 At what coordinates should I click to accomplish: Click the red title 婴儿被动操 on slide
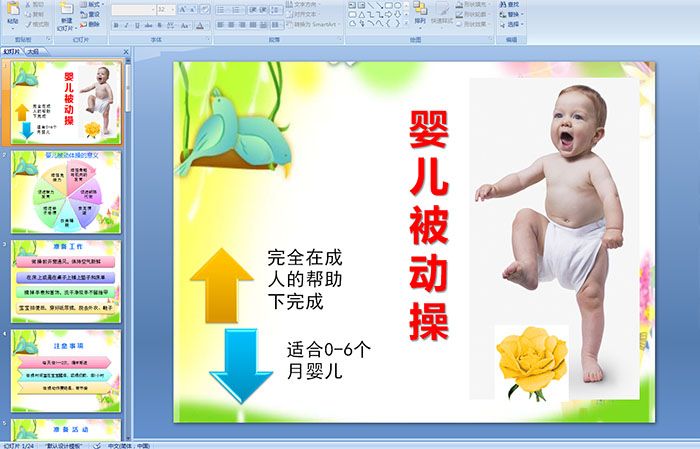pyautogui.click(x=429, y=226)
